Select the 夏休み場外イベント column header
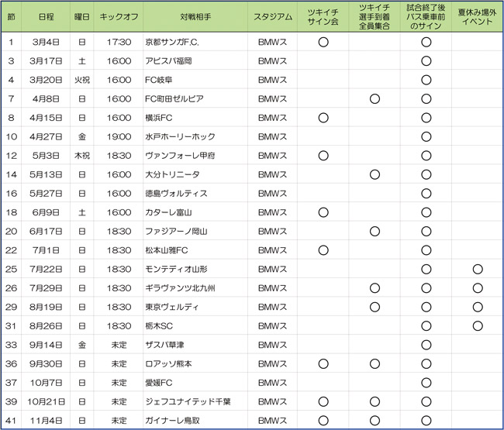Viewport: 504px width, 430px height. (478, 17)
